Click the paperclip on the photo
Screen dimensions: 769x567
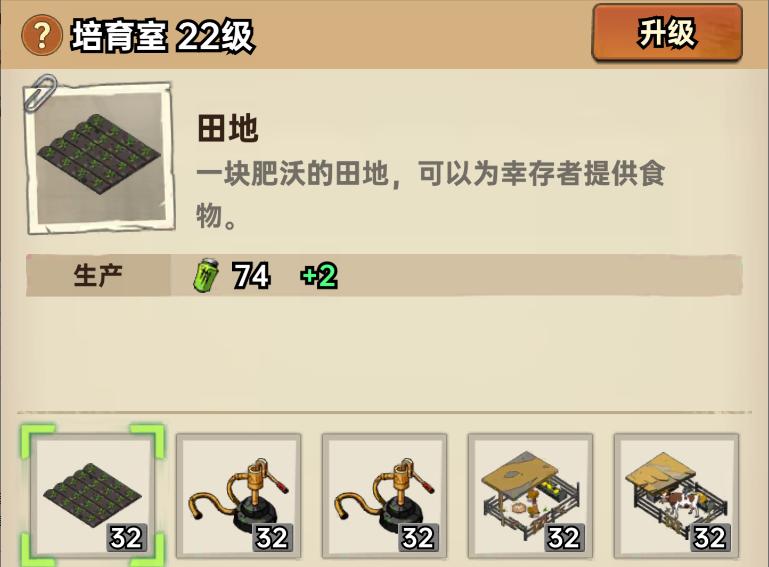point(40,92)
